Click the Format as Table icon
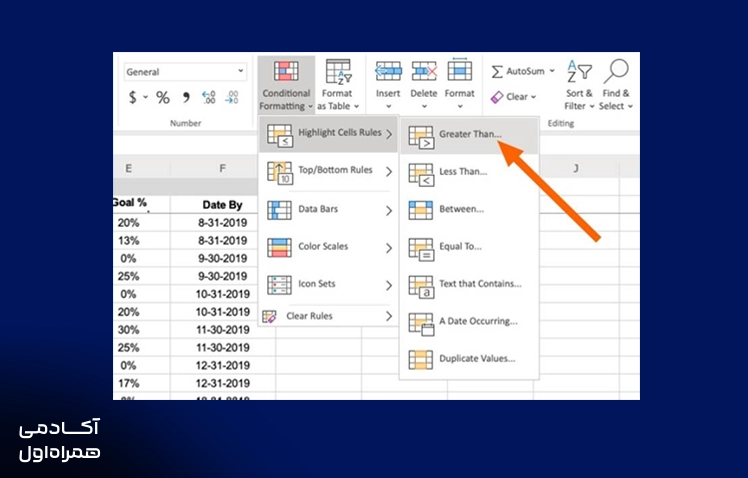Viewport: 748px width, 478px height. 338,72
